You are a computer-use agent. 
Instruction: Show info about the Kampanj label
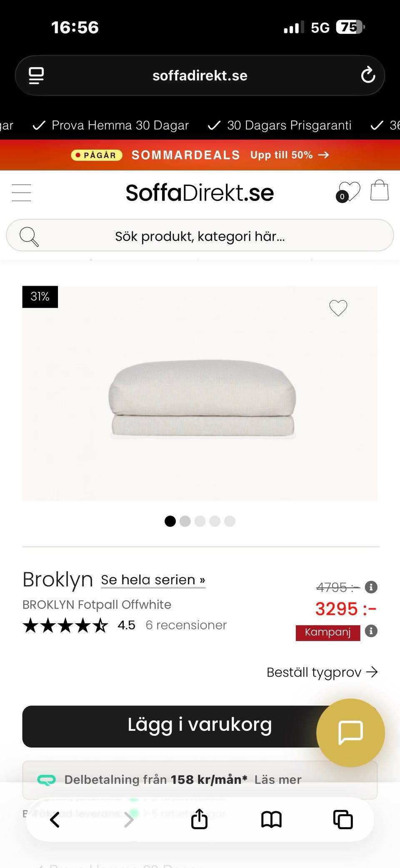click(371, 631)
